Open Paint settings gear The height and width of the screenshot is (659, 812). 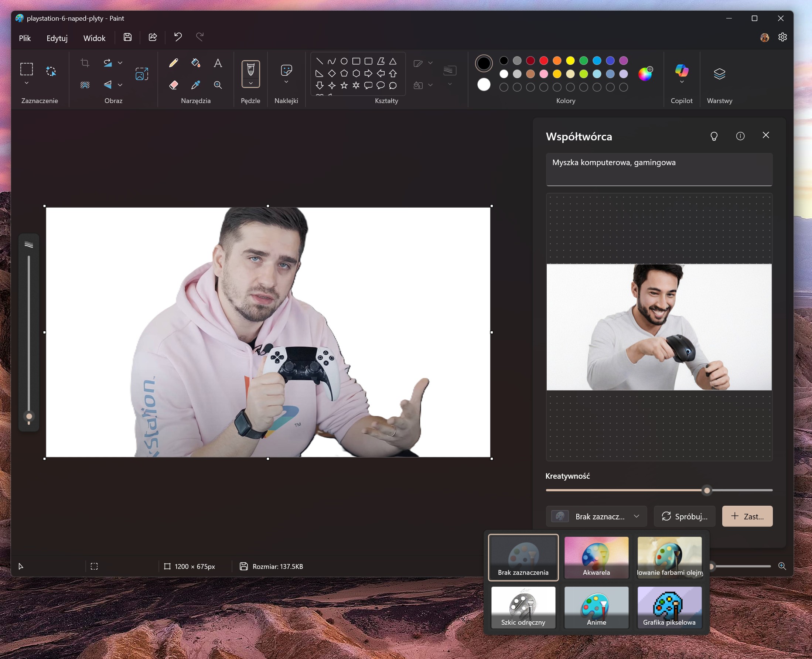click(782, 37)
